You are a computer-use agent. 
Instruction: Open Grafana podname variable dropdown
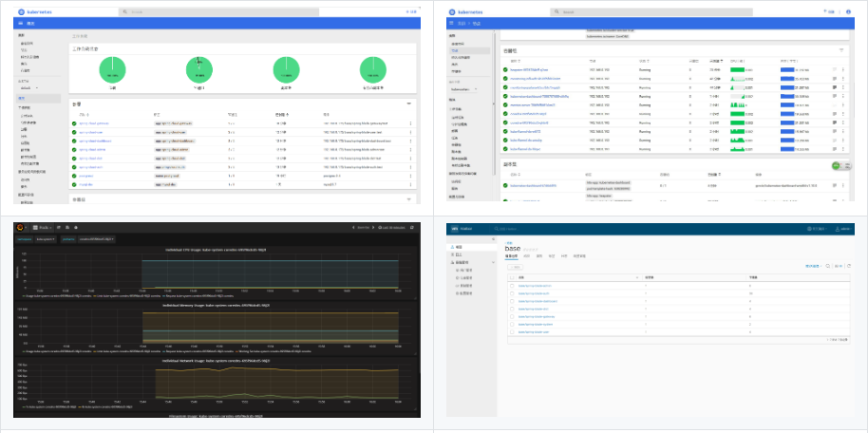point(96,239)
